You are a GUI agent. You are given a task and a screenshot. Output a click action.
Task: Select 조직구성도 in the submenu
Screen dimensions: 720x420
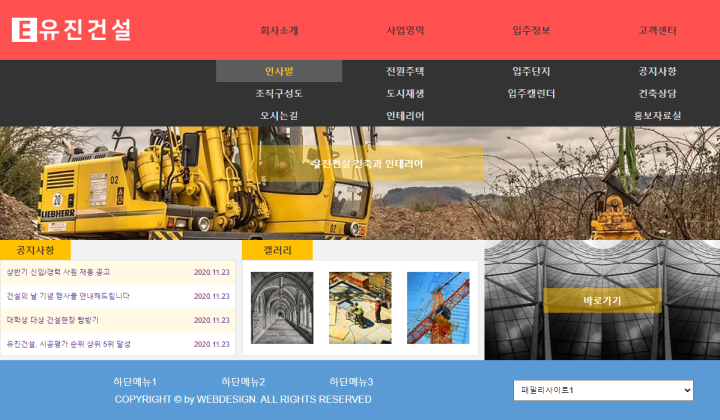pyautogui.click(x=279, y=93)
